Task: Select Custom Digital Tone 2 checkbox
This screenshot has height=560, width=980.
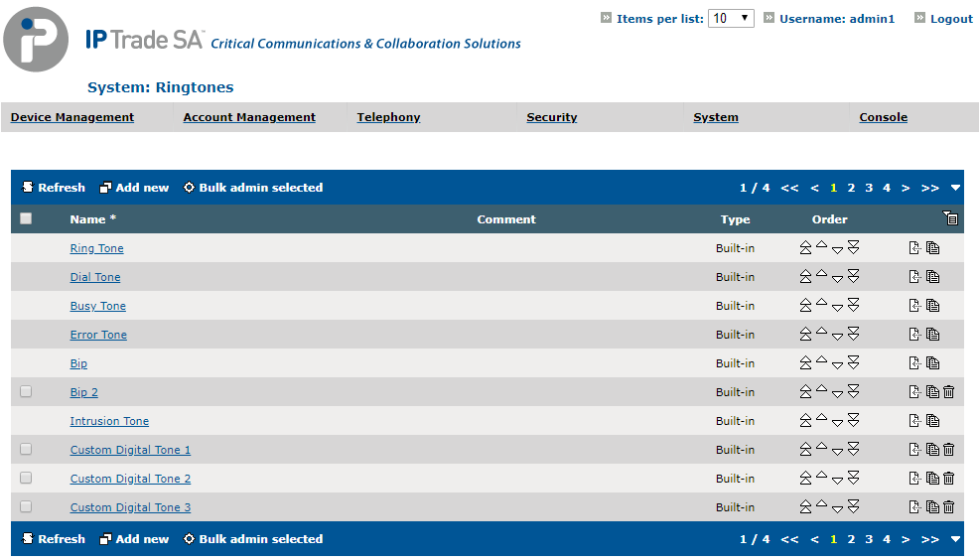Action: 26,478
